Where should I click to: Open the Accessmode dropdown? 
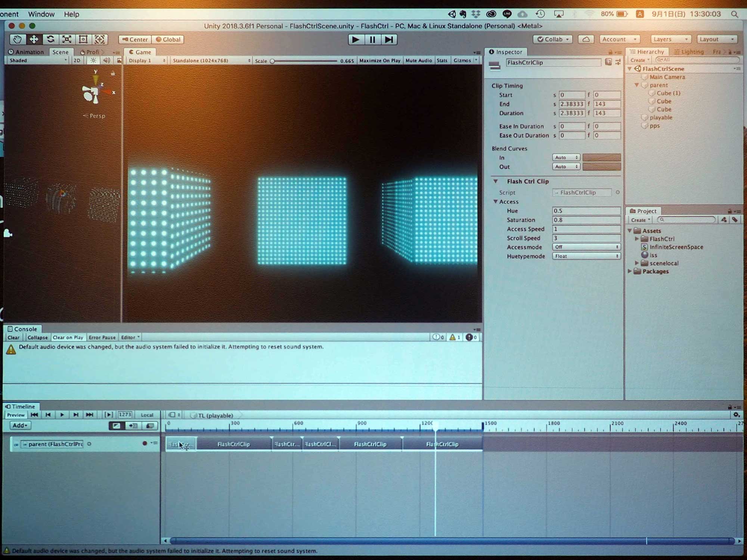(586, 247)
